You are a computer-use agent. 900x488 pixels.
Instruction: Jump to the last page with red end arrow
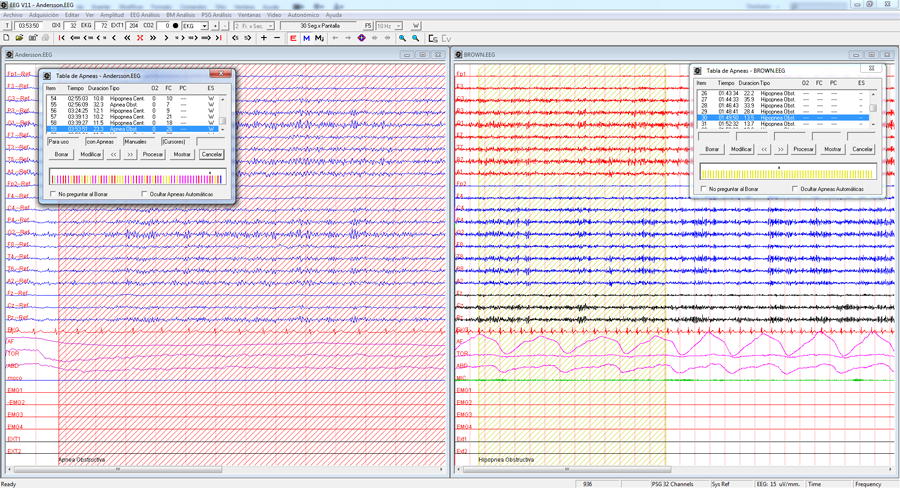(x=218, y=38)
